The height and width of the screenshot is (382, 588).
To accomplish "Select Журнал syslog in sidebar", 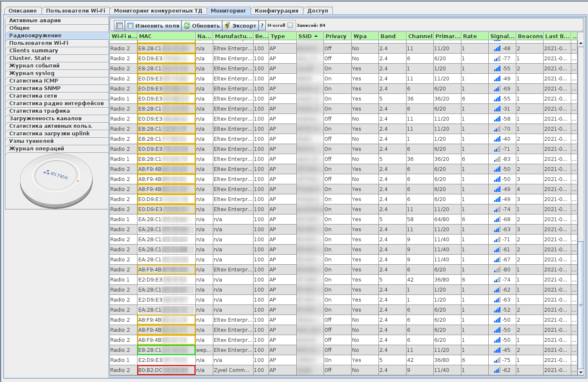I will [32, 73].
